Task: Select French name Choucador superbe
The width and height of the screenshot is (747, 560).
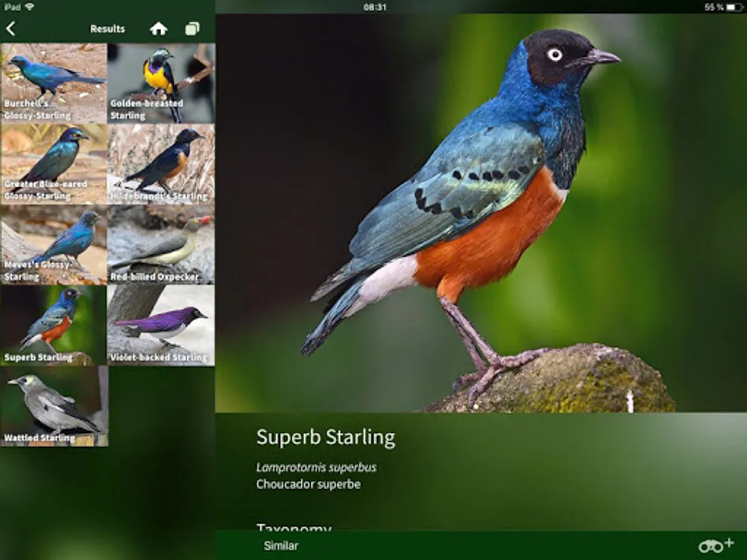Action: pos(308,484)
